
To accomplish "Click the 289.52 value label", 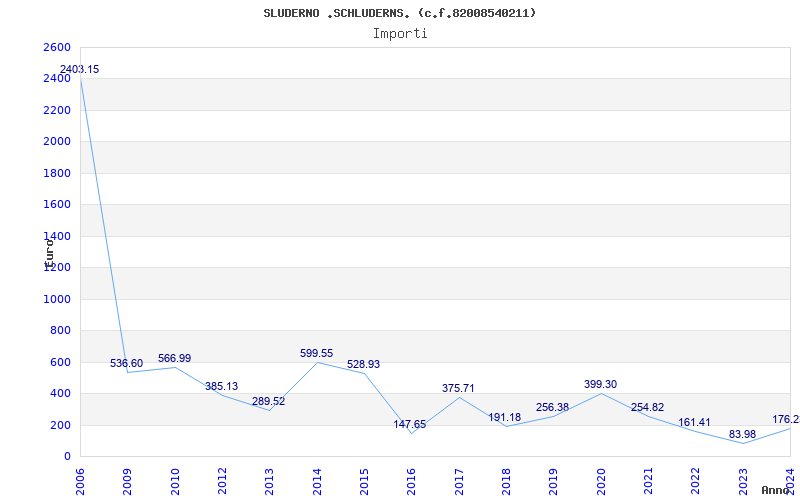I will pos(268,401).
